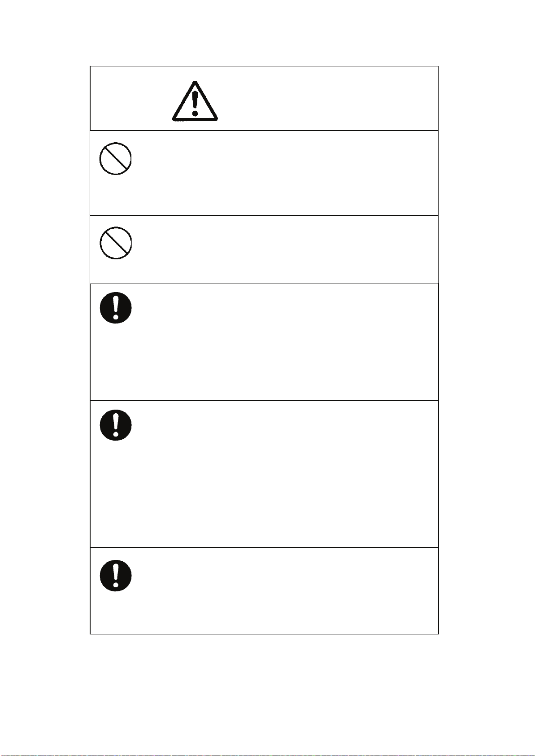
Task: Click the divider line below the warning header
Action: point(264,131)
